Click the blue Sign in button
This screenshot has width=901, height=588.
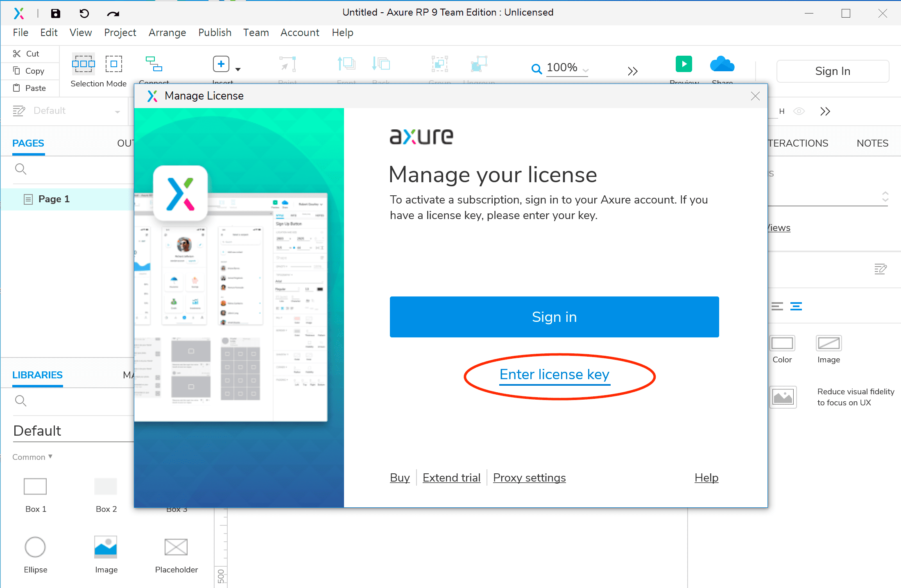pyautogui.click(x=554, y=317)
